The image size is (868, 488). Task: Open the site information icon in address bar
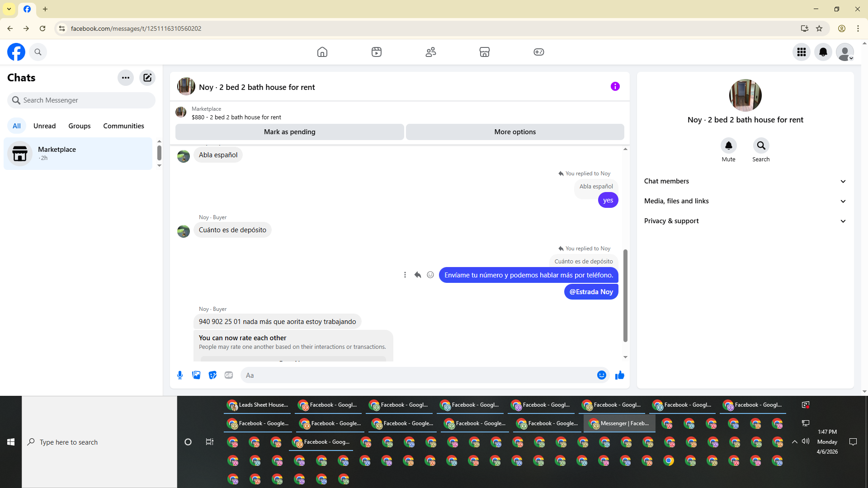[x=62, y=28]
